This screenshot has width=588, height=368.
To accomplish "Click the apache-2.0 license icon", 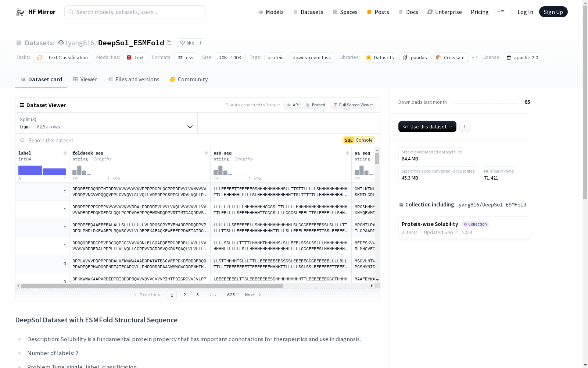I will pos(509,57).
